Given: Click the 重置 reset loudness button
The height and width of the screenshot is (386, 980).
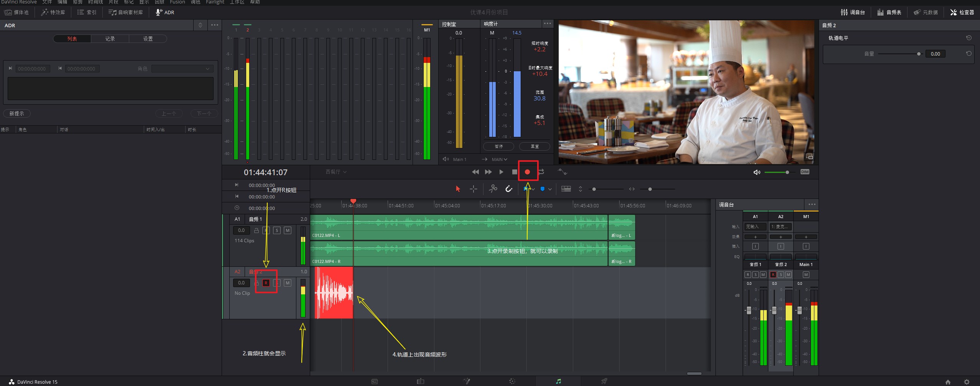Looking at the screenshot, I should (x=534, y=146).
